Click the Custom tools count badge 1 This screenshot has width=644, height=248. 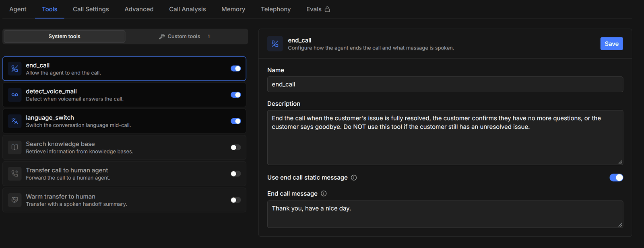[x=208, y=37]
